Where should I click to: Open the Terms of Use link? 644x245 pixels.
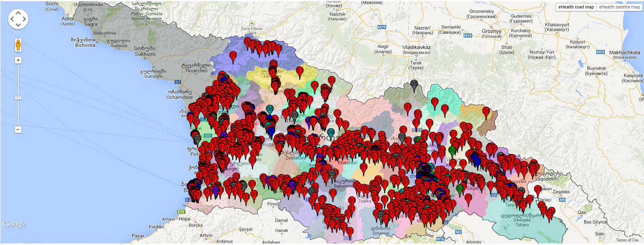(627, 240)
